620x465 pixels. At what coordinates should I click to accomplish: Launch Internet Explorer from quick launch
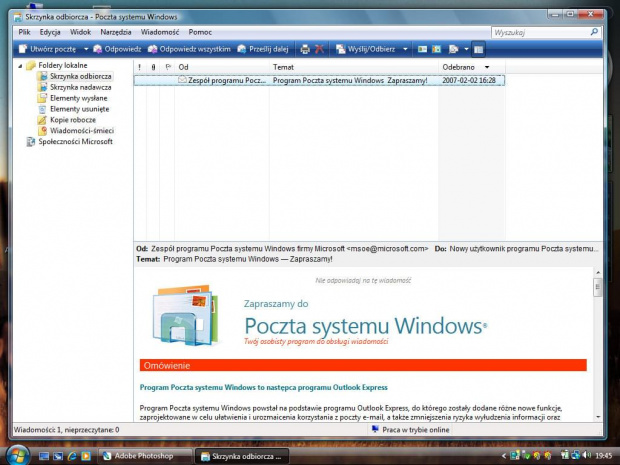[x=72, y=456]
